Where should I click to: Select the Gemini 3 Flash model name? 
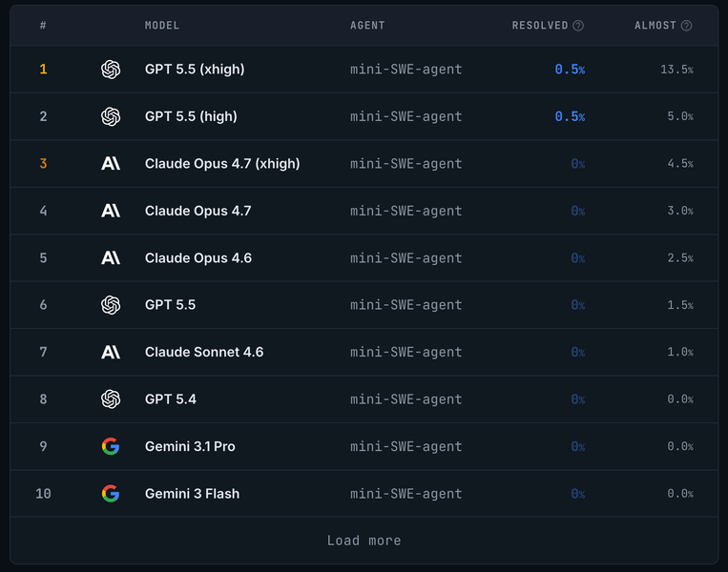[x=192, y=494]
